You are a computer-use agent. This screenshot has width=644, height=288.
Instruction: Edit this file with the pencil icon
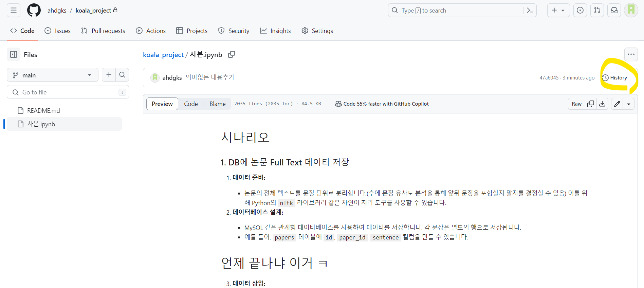pos(617,104)
